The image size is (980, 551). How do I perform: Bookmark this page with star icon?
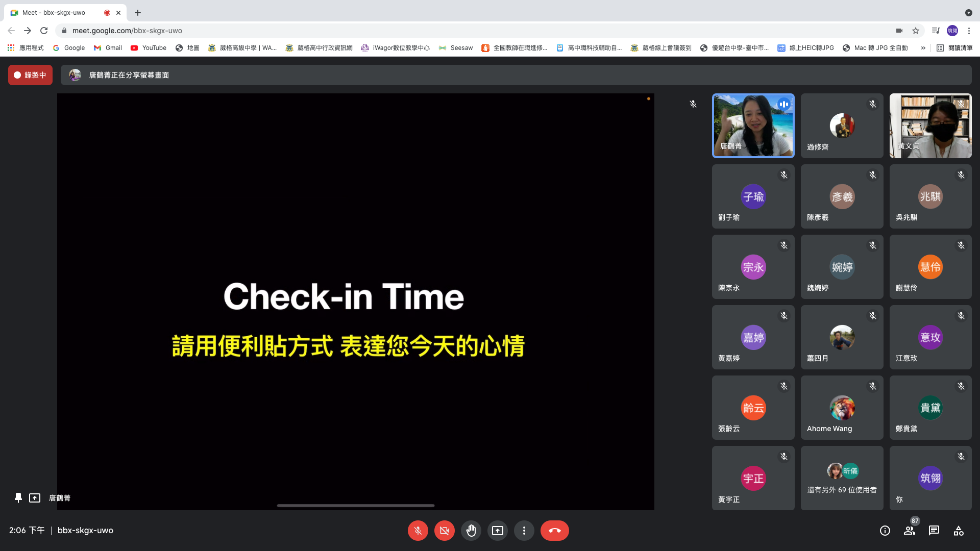click(x=916, y=31)
